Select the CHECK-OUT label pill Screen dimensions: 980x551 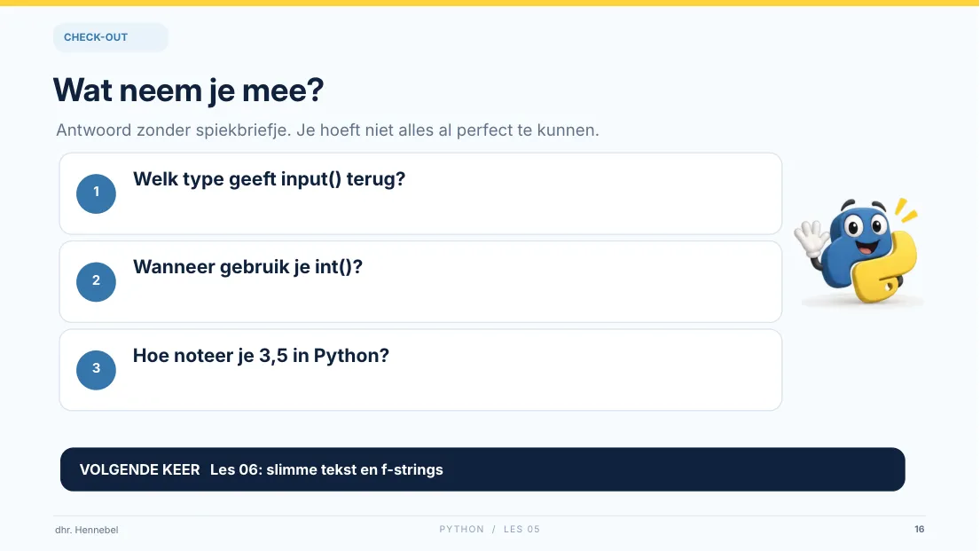[111, 37]
